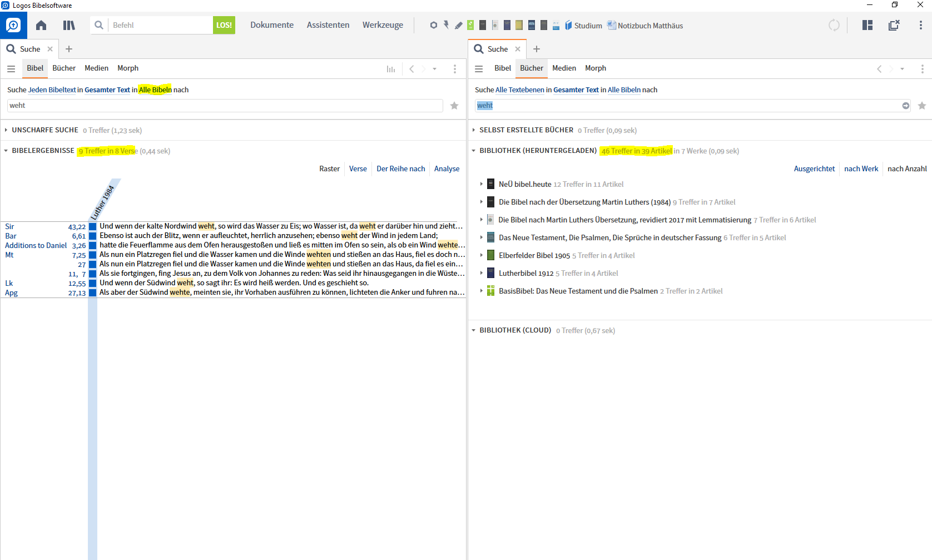This screenshot has width=932, height=560.
Task: Click the lightning bolt shortcut icon
Action: point(446,25)
